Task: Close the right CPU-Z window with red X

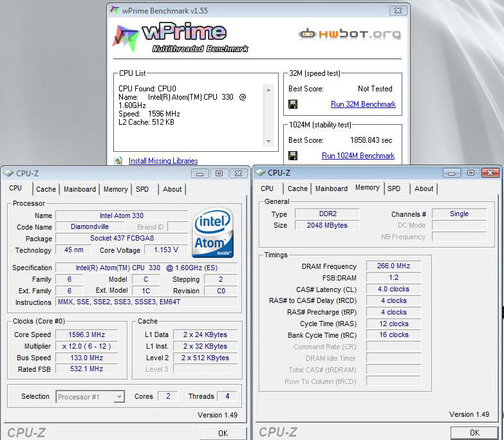Action: click(490, 173)
